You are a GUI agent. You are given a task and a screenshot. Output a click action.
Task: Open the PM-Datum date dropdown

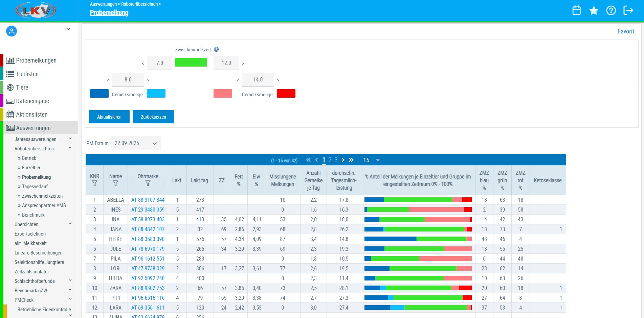click(x=136, y=143)
